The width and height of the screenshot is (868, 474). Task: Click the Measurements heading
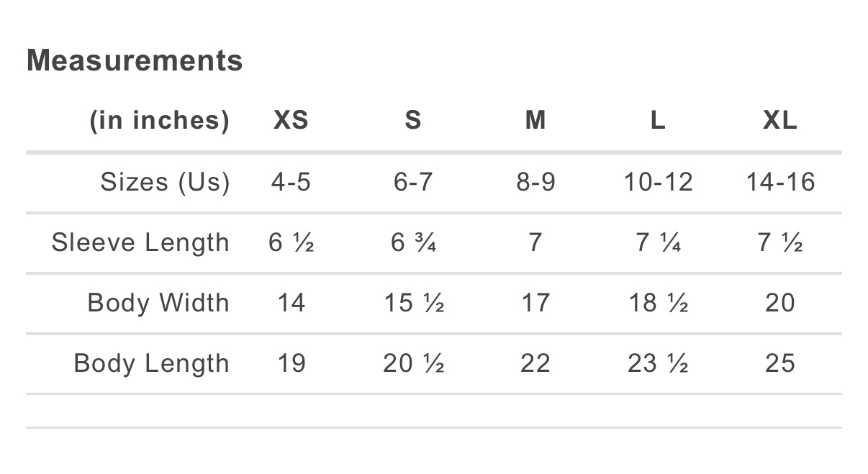[x=135, y=60]
